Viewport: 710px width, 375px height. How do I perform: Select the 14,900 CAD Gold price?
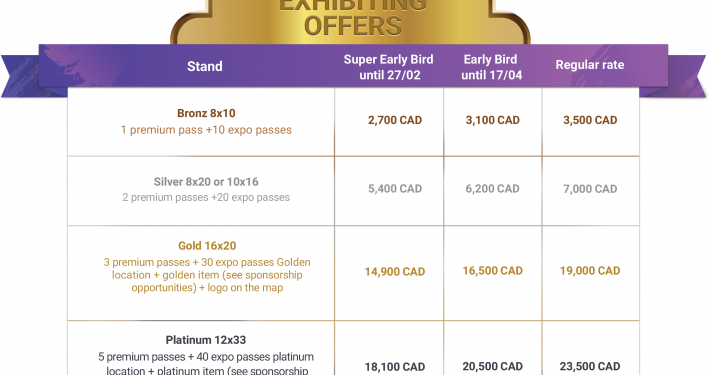coord(395,272)
